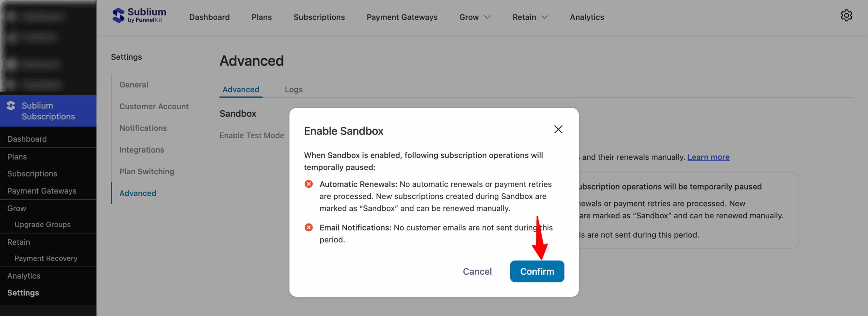Open settings via the gear icon
868x316 pixels.
pos(847,15)
